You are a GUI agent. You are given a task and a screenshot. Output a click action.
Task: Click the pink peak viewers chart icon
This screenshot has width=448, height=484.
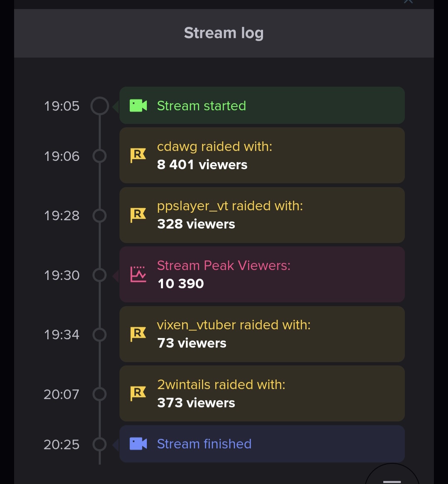tap(138, 274)
